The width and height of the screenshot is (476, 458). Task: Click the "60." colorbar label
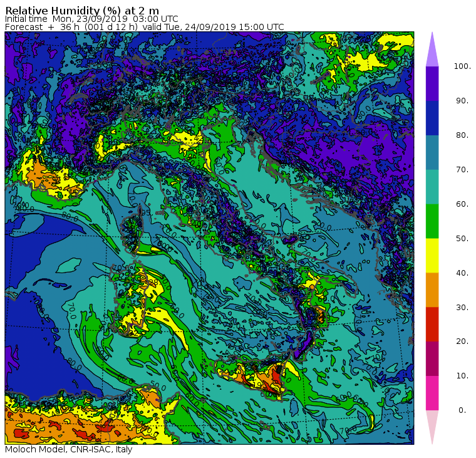462,204
